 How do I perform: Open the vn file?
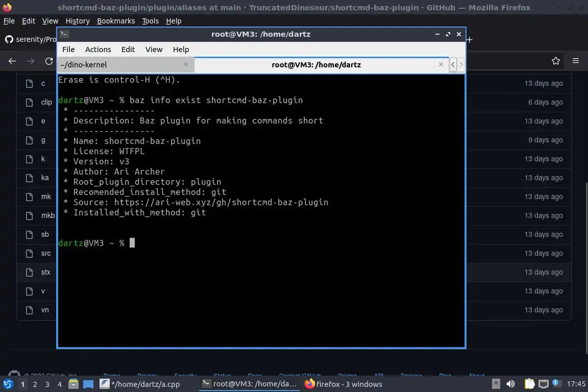(45, 310)
